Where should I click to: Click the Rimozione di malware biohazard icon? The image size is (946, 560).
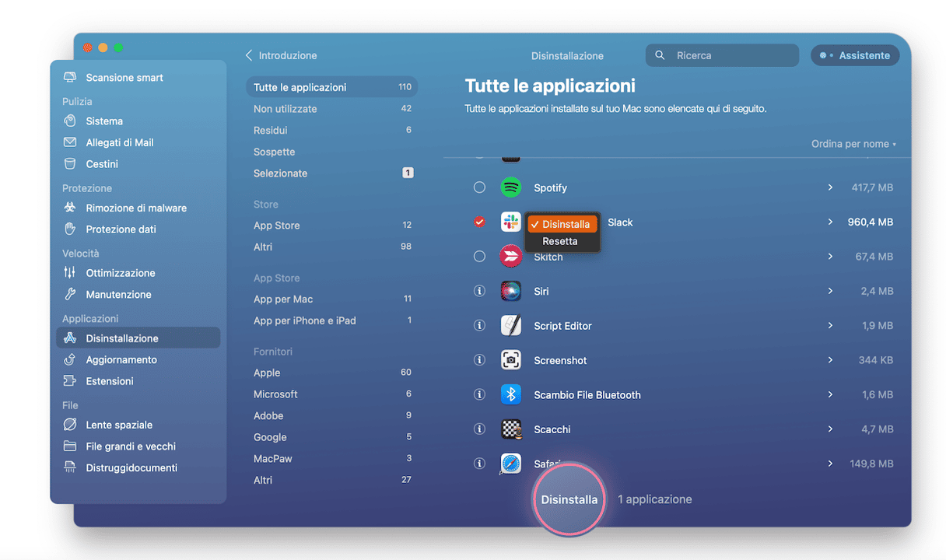click(70, 208)
